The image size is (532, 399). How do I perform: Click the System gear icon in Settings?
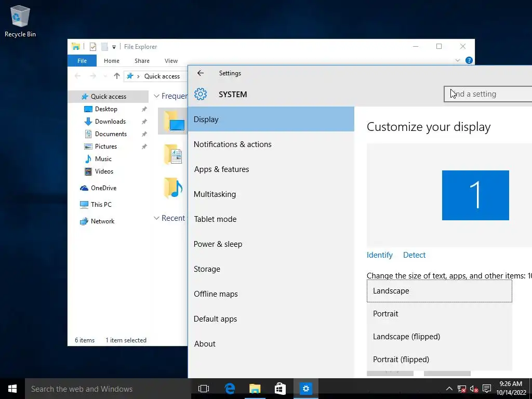pyautogui.click(x=201, y=94)
